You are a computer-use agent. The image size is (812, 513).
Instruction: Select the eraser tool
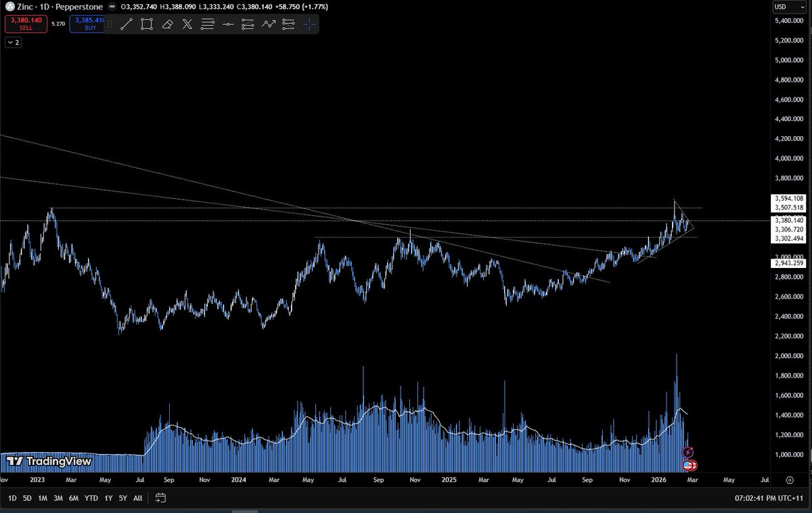(167, 24)
